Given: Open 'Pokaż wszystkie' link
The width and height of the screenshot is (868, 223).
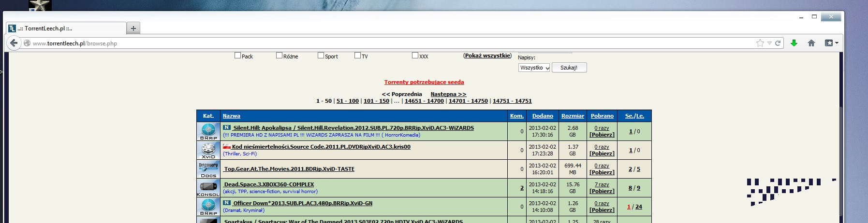Looking at the screenshot, I should coord(487,56).
